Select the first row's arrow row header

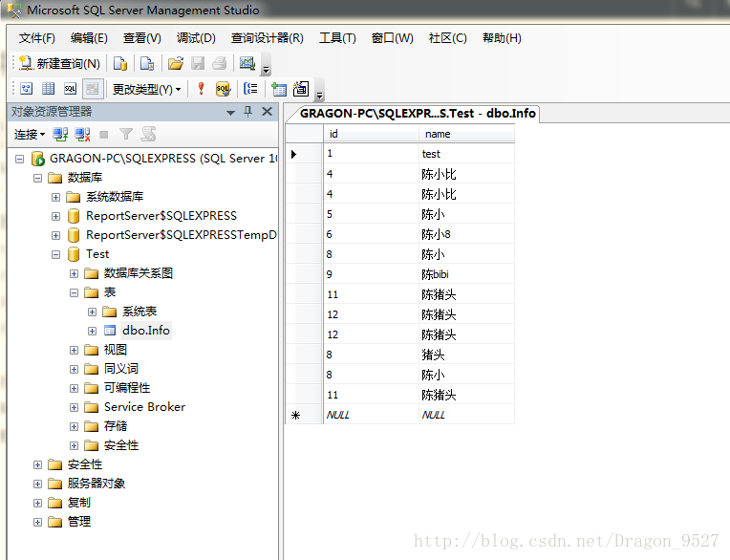pyautogui.click(x=304, y=154)
